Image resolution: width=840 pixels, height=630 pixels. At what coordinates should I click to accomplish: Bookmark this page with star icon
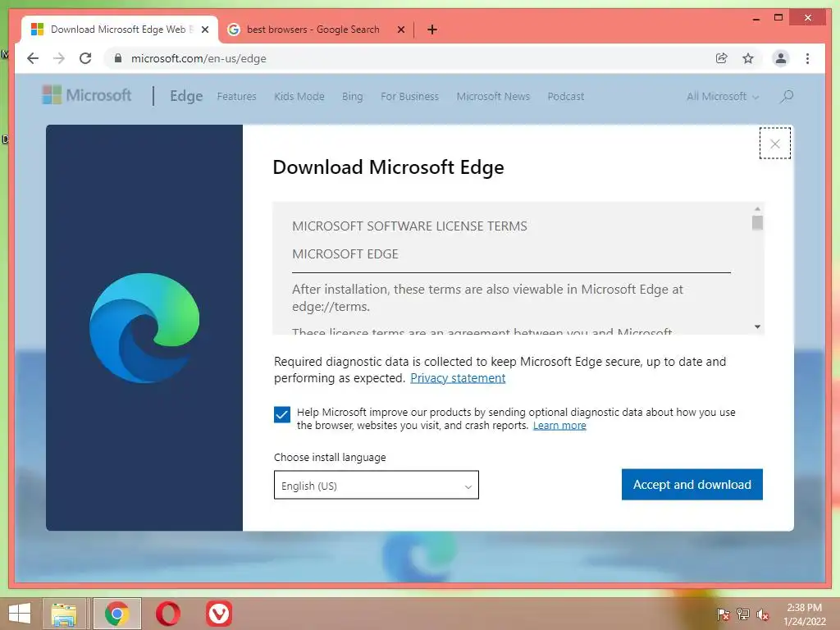click(748, 58)
